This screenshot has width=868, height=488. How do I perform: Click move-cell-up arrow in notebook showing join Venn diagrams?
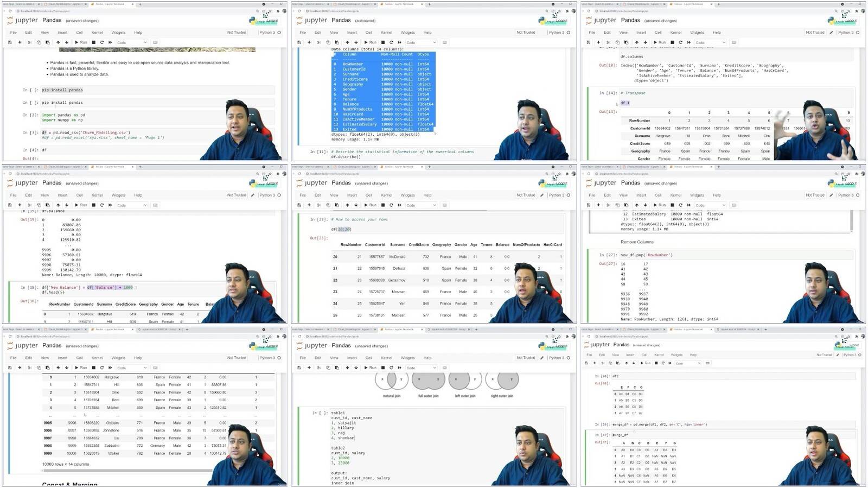(347, 367)
